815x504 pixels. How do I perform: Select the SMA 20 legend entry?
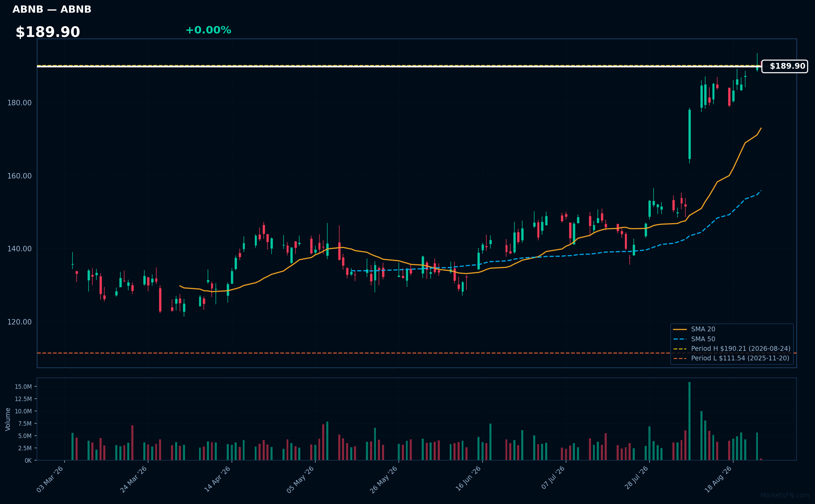coord(694,329)
